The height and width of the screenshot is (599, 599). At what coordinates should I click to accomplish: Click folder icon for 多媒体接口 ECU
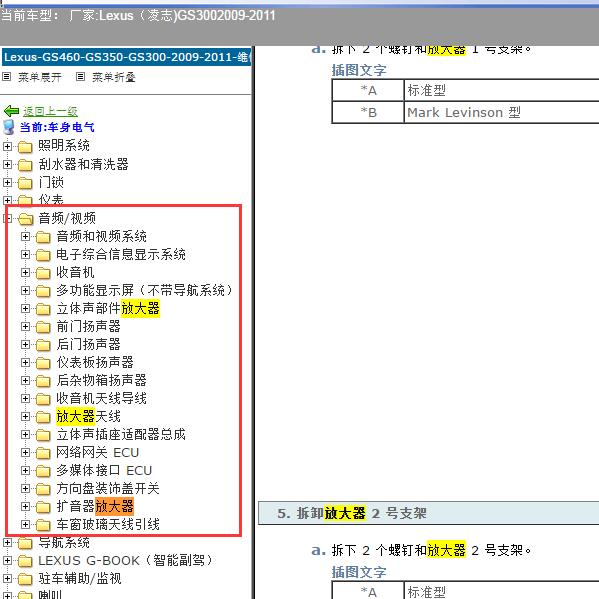click(43, 471)
